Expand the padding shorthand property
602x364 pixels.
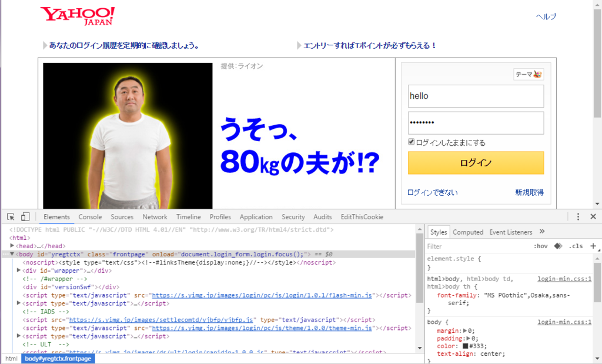coord(468,338)
